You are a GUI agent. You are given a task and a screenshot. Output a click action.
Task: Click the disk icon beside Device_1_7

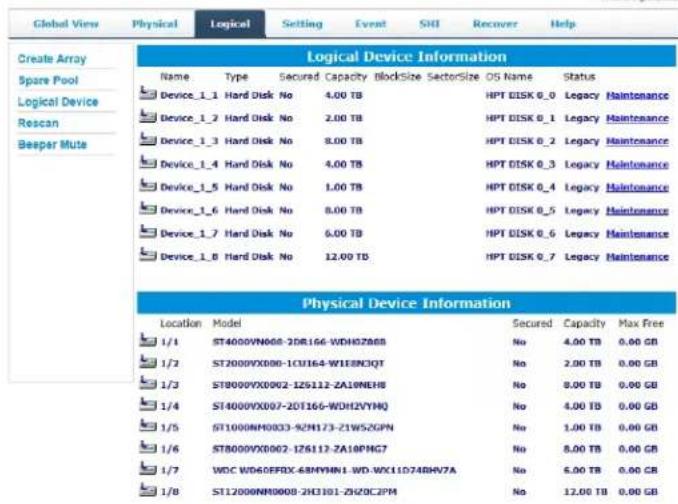click(148, 231)
